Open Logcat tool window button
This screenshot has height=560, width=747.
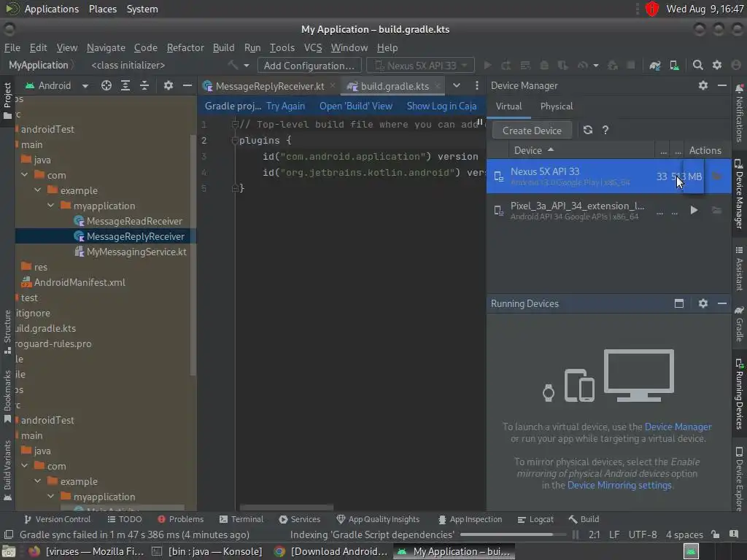536,519
